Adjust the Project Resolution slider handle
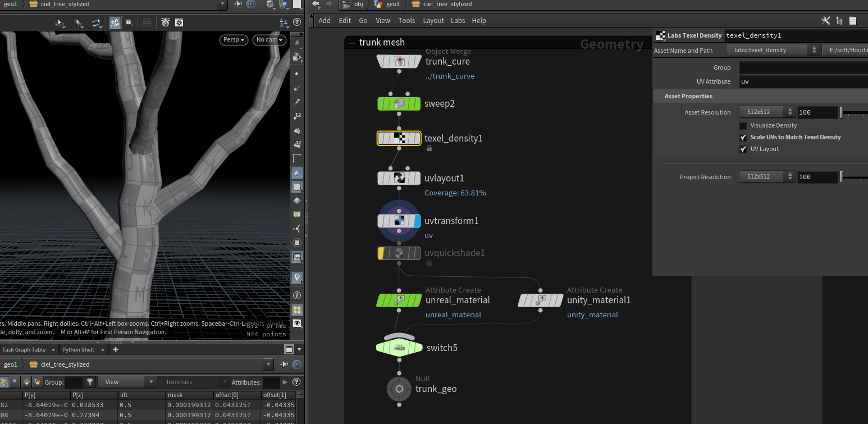 pyautogui.click(x=841, y=177)
